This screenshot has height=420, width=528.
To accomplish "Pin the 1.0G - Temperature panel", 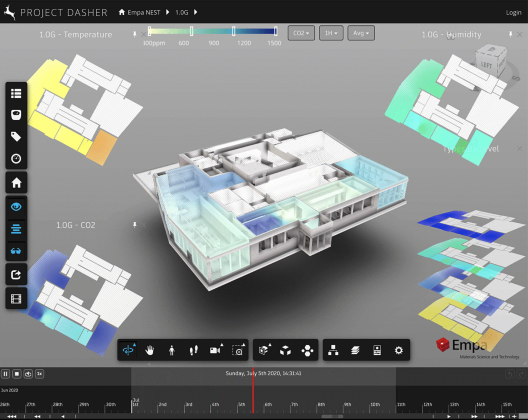I will 135,34.
